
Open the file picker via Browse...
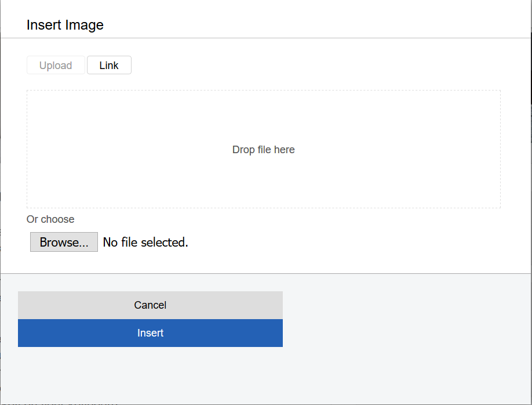(64, 243)
